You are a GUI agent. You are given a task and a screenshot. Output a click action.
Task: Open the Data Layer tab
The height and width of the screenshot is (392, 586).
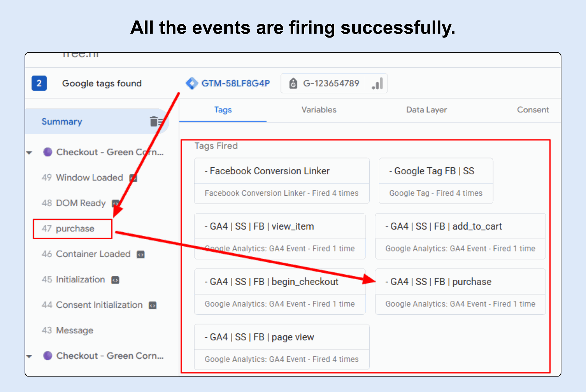tap(426, 110)
